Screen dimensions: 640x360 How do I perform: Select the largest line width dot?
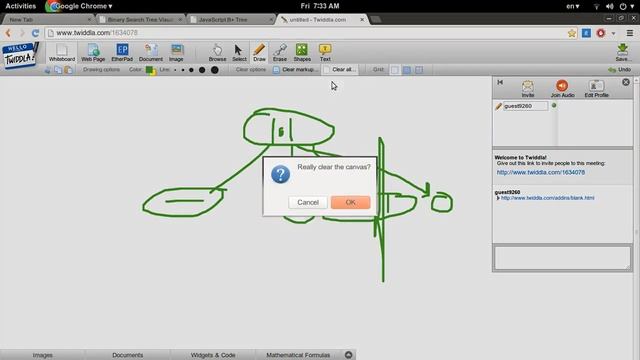pyautogui.click(x=215, y=70)
